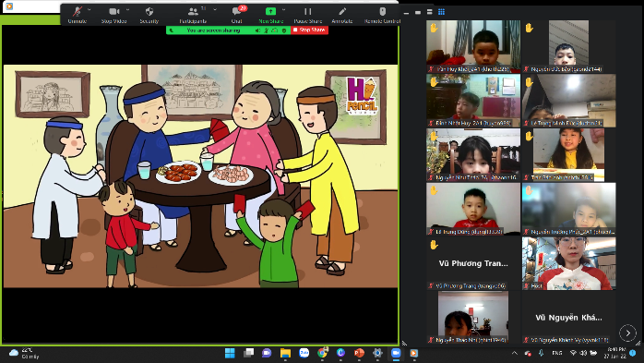
Task: Open Task View on the taskbar
Action: (x=248, y=353)
